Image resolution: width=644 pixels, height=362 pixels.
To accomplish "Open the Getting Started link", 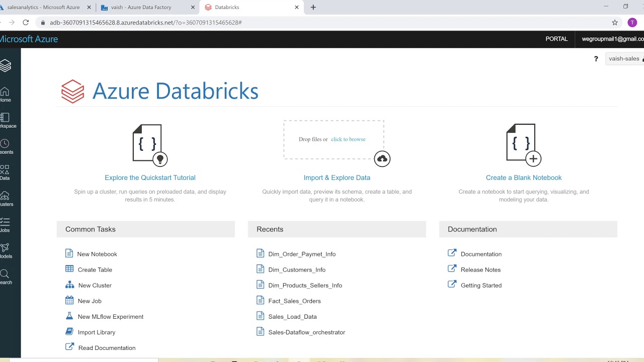I will pyautogui.click(x=481, y=285).
